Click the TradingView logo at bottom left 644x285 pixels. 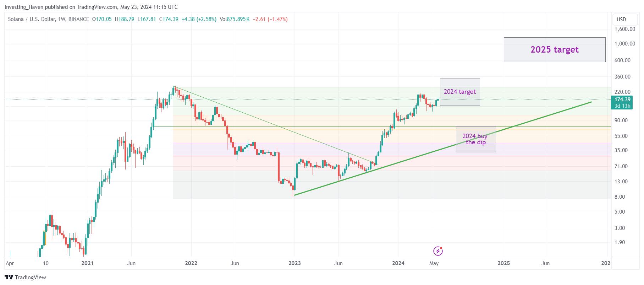(x=25, y=278)
